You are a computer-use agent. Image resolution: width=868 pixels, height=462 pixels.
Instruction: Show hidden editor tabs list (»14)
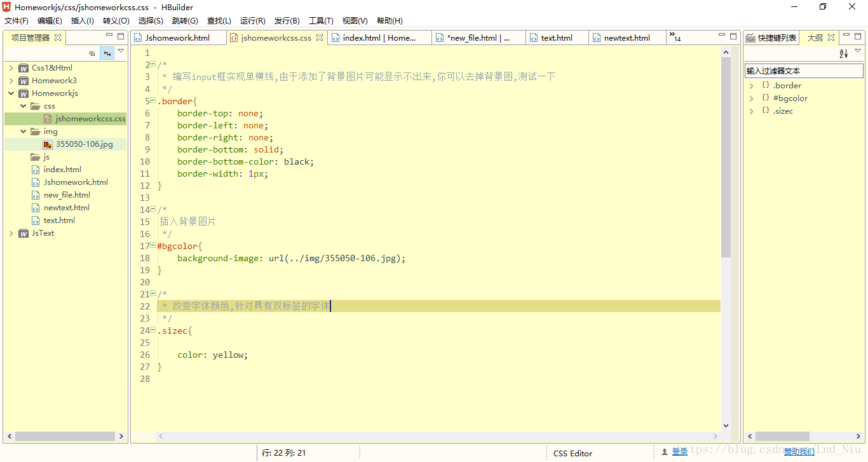click(x=675, y=37)
